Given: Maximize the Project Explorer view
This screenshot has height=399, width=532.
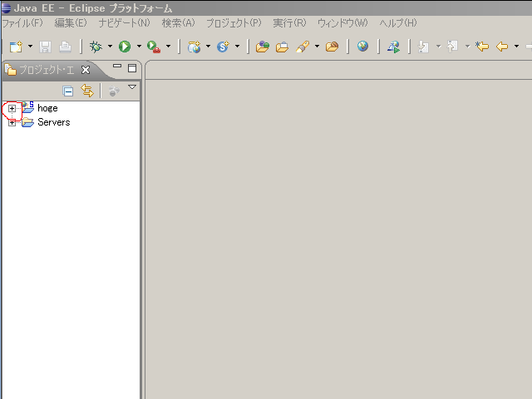Looking at the screenshot, I should (132, 68).
